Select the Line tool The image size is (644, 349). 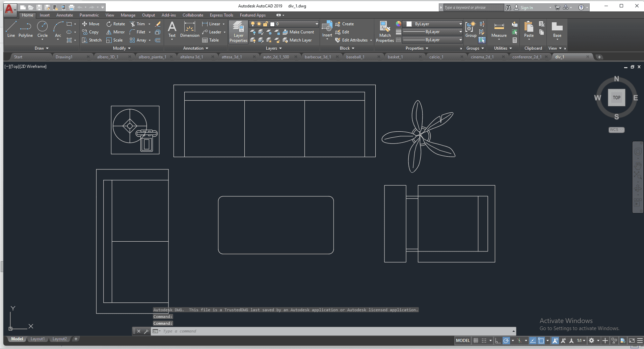[11, 30]
